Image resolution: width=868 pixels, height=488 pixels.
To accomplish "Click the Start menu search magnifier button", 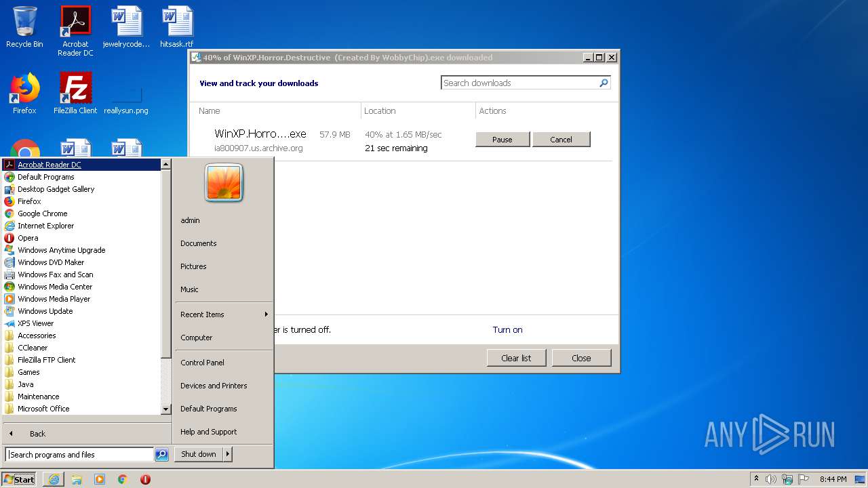I will pos(161,455).
